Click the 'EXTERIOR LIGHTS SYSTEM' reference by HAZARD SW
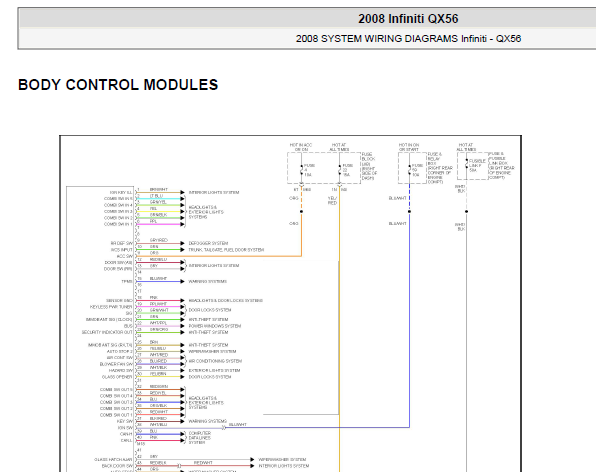This screenshot has height=472, width=596. click(x=214, y=371)
